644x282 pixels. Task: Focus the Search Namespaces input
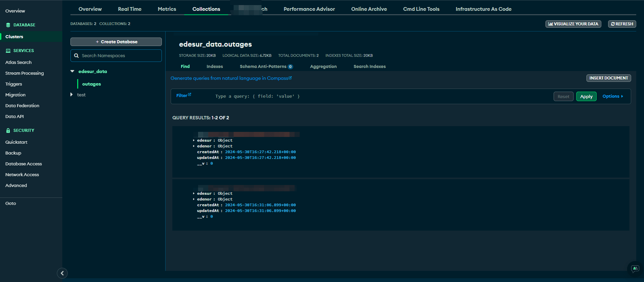(116, 56)
